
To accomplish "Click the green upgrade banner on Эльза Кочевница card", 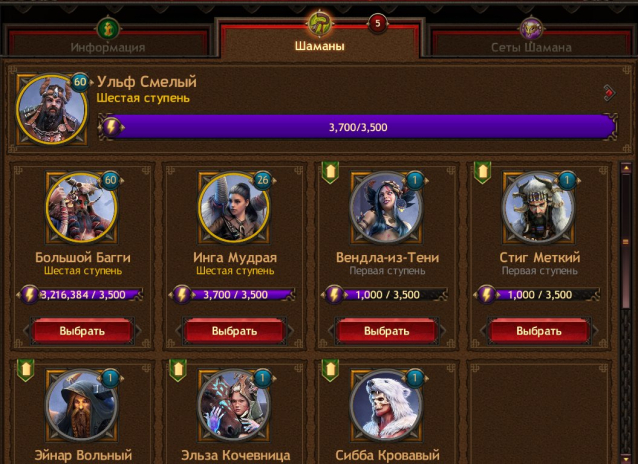I will (x=178, y=370).
